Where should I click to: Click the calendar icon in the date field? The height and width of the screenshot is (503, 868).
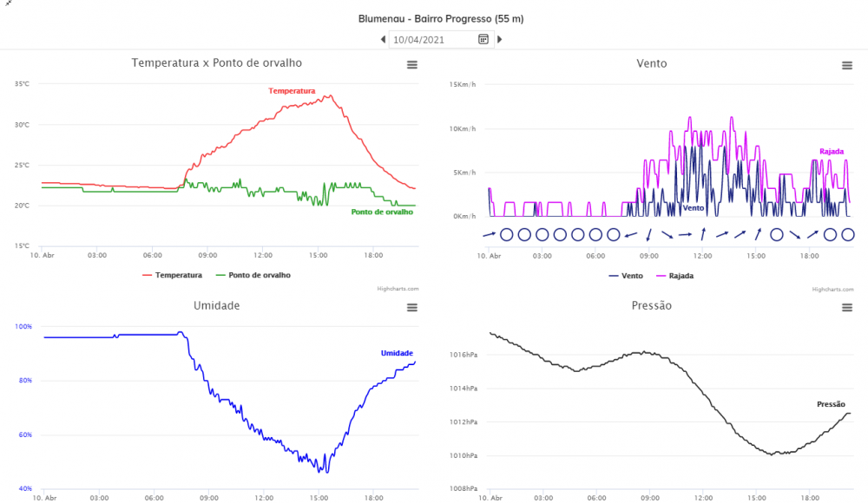tap(483, 39)
